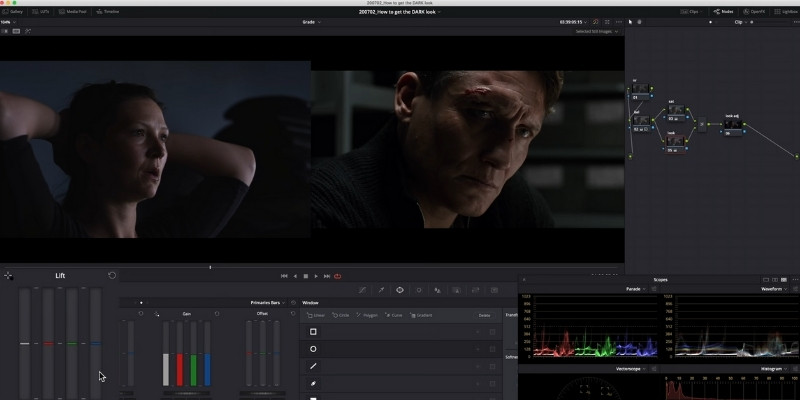The width and height of the screenshot is (800, 400).
Task: Reset all Primaries Bars grades
Action: tap(293, 303)
